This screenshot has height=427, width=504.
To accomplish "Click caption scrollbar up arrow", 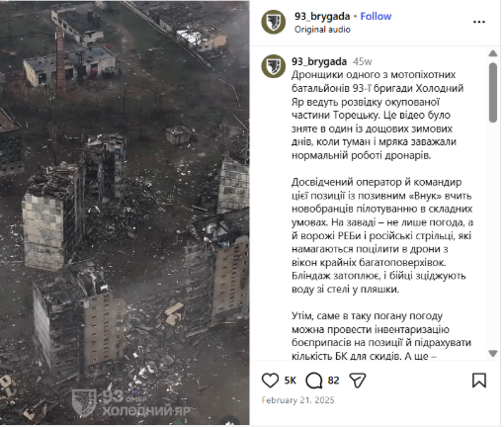I will [x=493, y=53].
